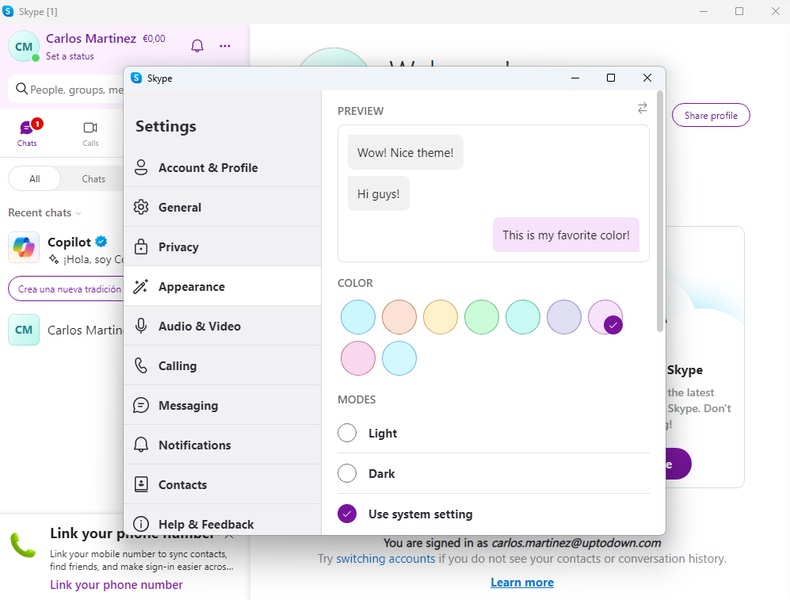Expand the Recent chats dropdown chevron

79,214
